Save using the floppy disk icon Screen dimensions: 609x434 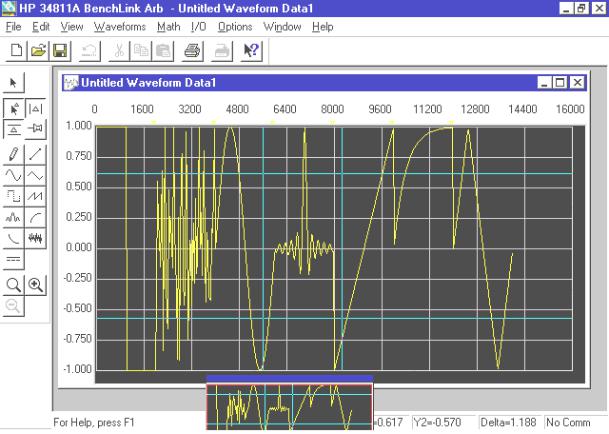click(x=60, y=51)
